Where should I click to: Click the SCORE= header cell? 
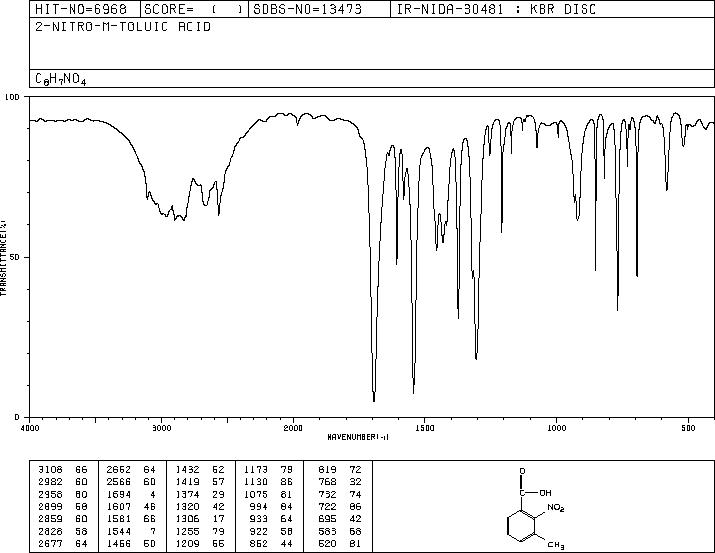pyautogui.click(x=194, y=9)
